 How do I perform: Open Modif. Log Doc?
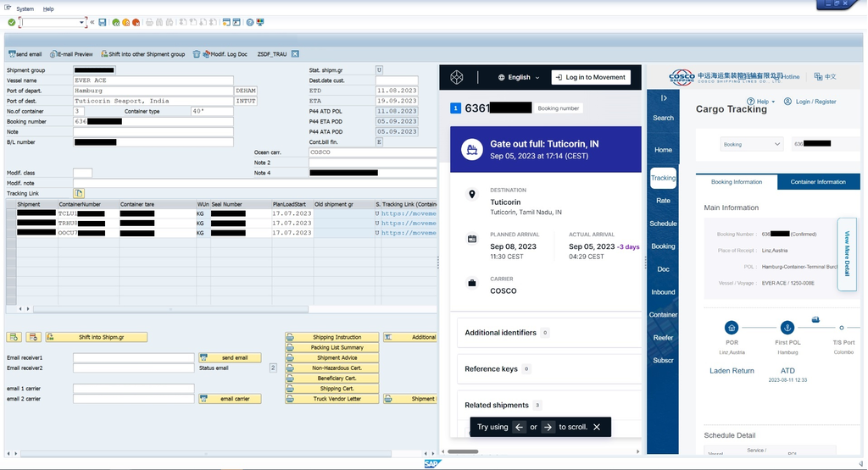coord(225,54)
